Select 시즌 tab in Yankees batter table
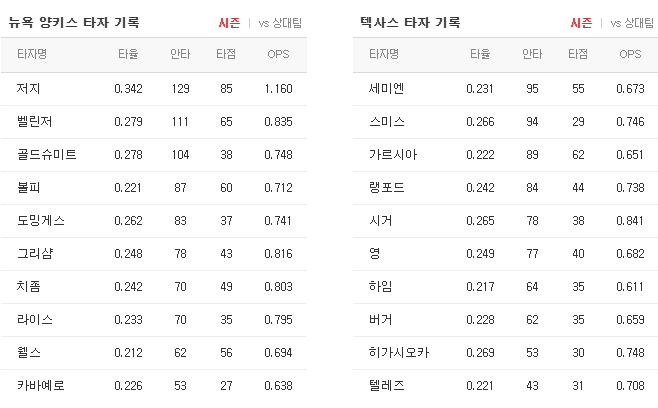This screenshot has width=658, height=408. [x=229, y=23]
